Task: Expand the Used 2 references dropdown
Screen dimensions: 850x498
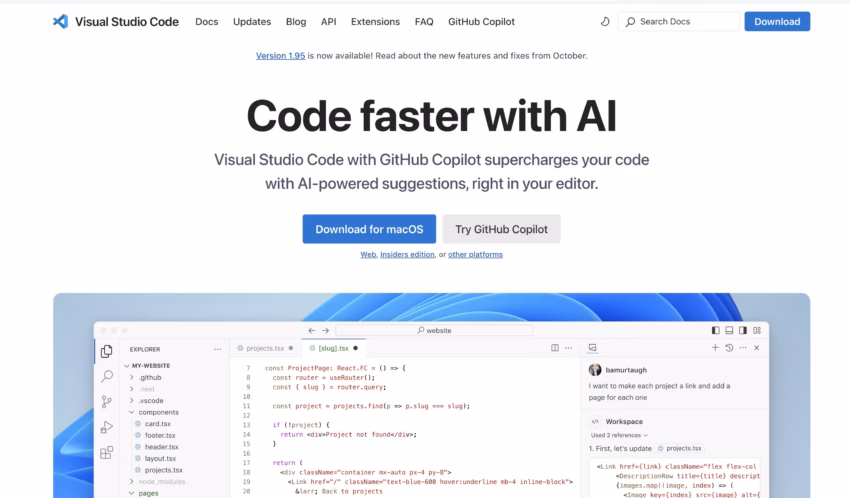Action: [x=619, y=435]
